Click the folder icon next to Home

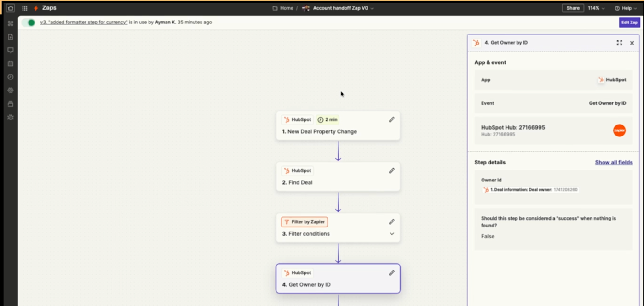(x=275, y=8)
